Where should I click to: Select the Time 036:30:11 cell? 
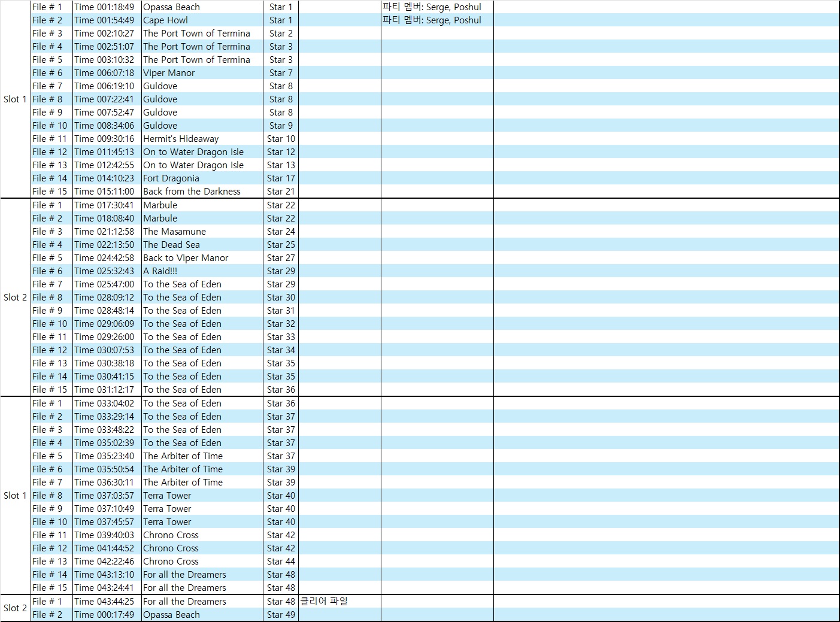[x=107, y=483]
